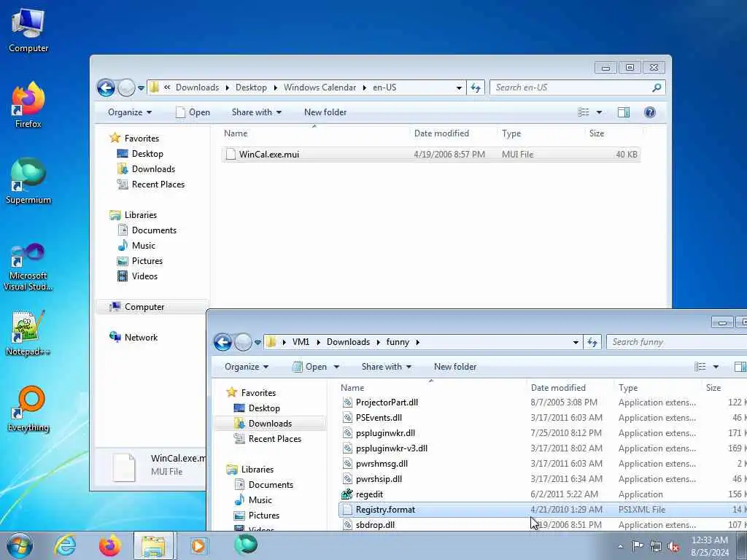This screenshot has height=560, width=747.
Task: Open the Notepad++ desktop shortcut
Action: [x=28, y=333]
